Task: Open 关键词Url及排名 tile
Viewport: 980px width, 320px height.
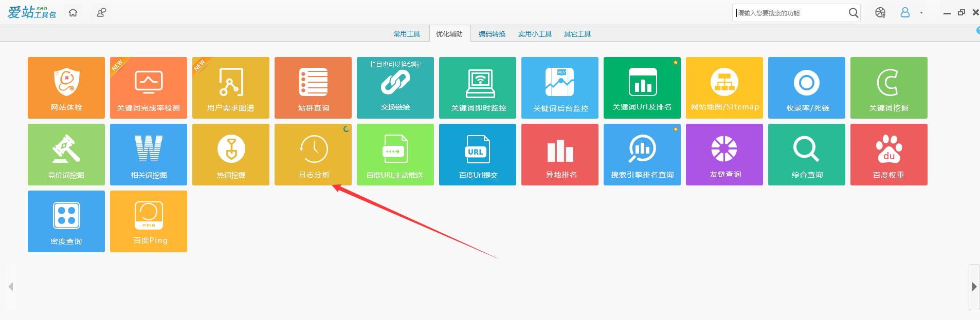Action: click(642, 88)
